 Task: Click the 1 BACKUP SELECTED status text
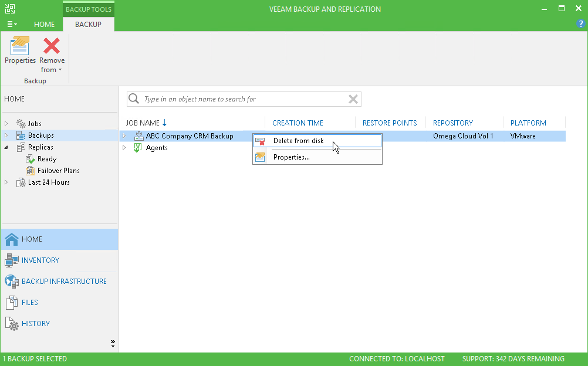pos(35,359)
